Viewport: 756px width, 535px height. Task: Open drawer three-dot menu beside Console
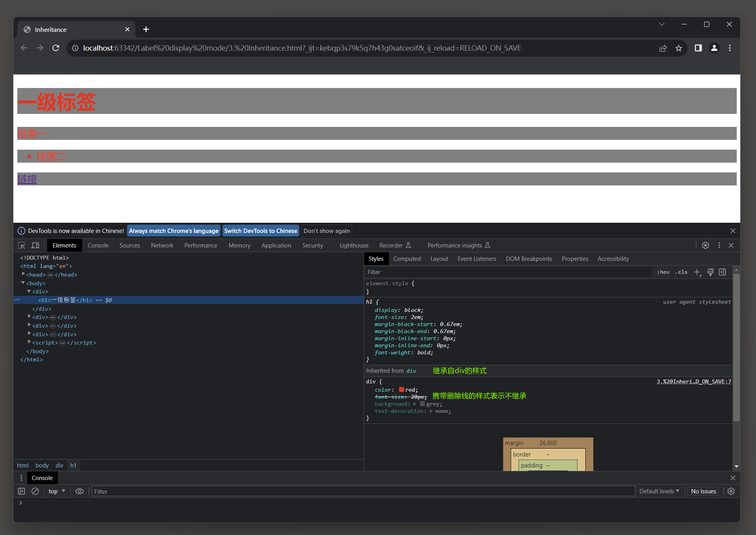(21, 478)
